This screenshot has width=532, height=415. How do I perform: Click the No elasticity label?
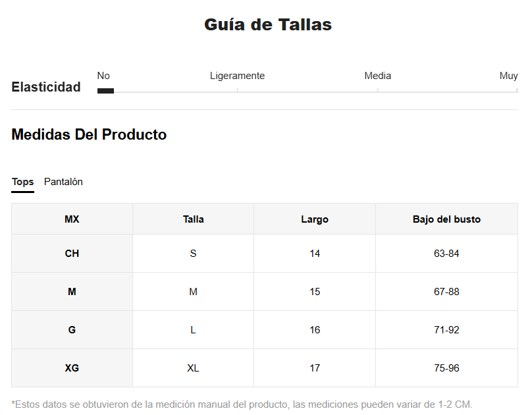(x=103, y=76)
